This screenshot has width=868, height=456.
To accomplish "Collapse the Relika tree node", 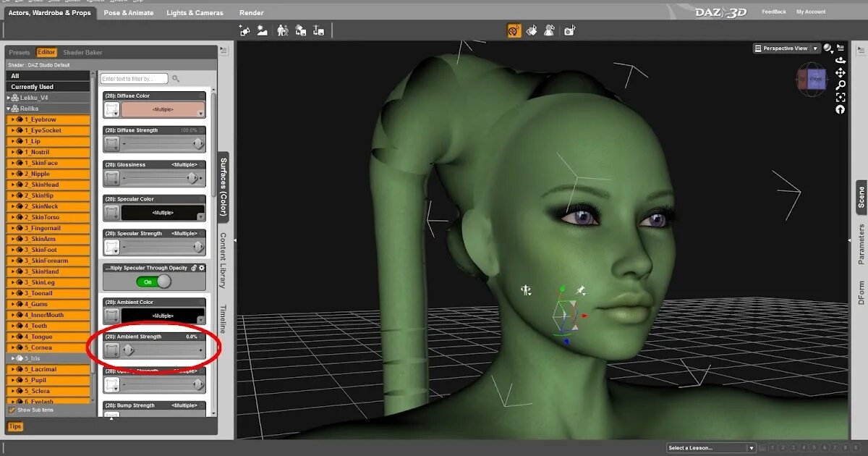I will click(x=9, y=109).
